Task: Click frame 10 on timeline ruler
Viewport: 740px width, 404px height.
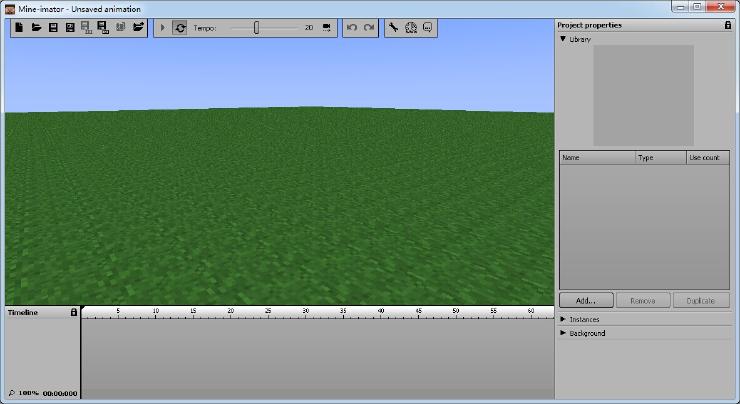Action: [156, 311]
